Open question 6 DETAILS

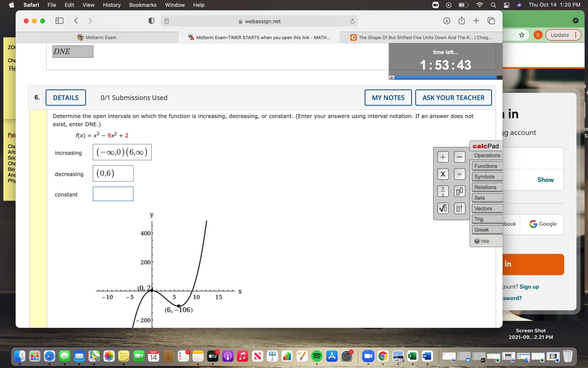66,98
